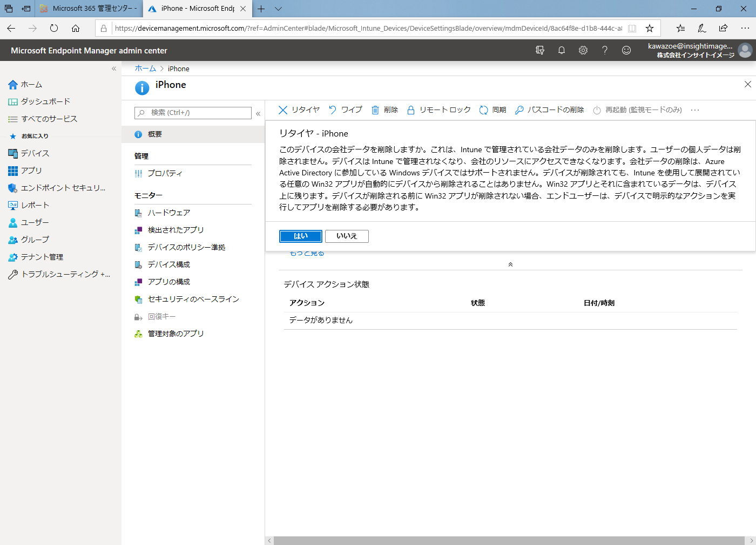Viewport: 756px width, 545px height.
Task: Open the toolbar overflow ellipsis menu
Action: coord(695,110)
